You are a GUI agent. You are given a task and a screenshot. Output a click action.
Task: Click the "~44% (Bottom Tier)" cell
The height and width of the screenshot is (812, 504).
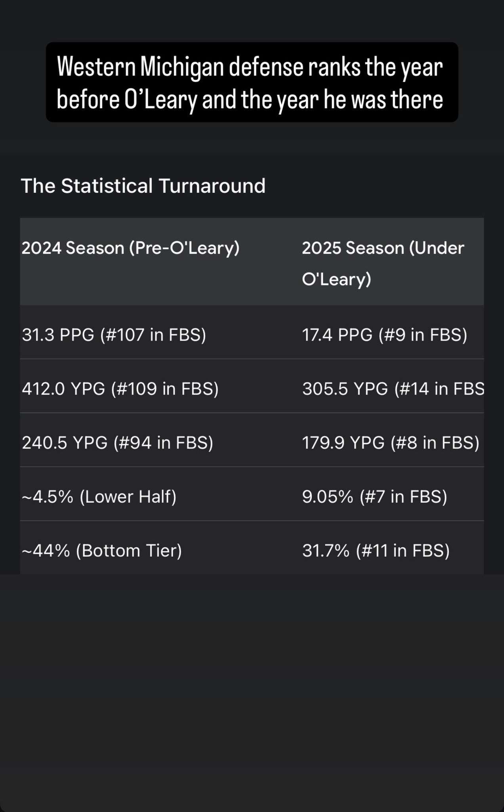pos(102,550)
